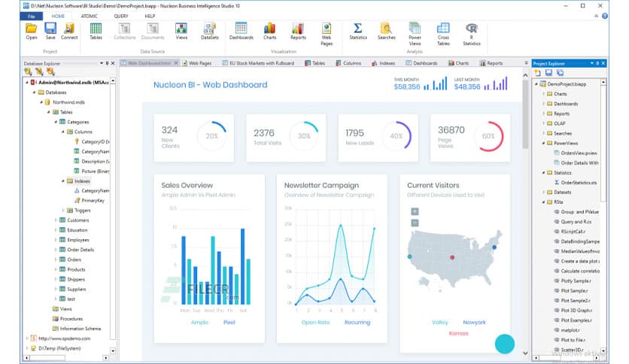Open the File menu
Viewport: 629px width, 364px height.
click(32, 16)
